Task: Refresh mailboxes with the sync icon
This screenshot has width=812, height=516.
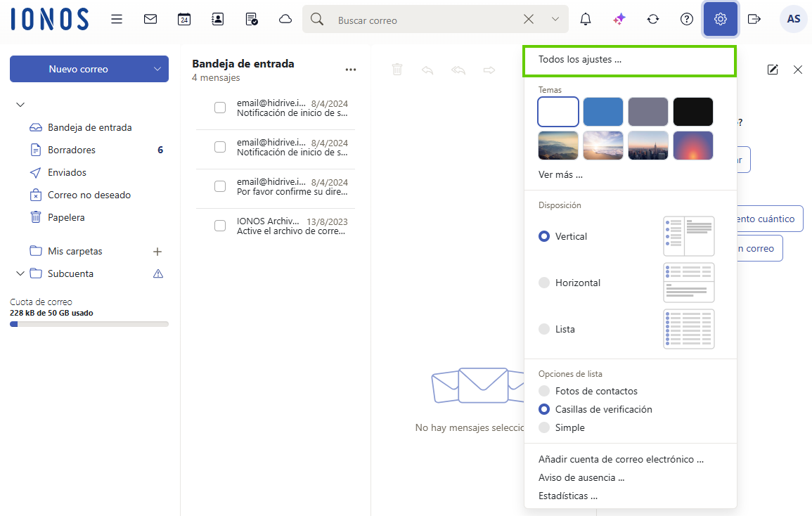Action: tap(653, 19)
